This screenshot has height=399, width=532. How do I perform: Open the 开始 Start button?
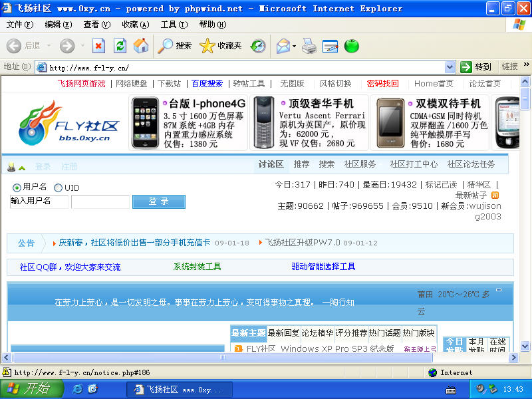click(x=31, y=389)
